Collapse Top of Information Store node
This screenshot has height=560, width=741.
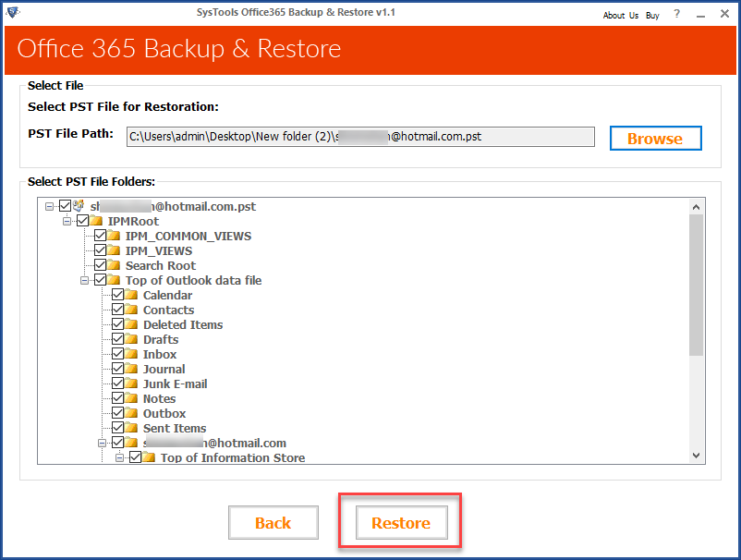[x=119, y=457]
